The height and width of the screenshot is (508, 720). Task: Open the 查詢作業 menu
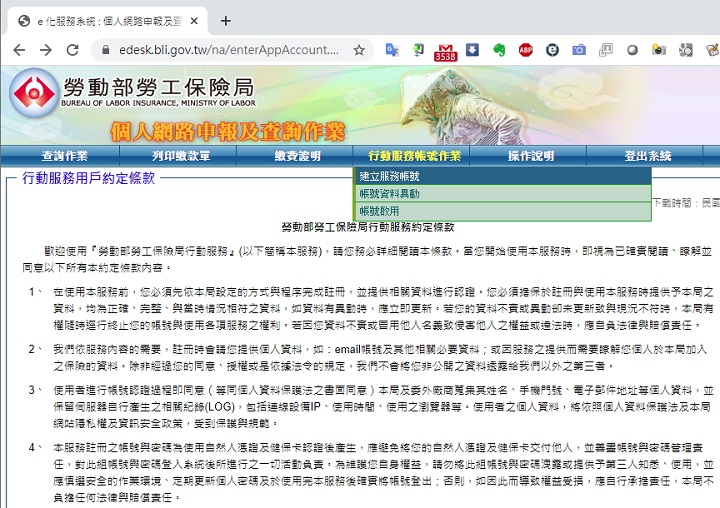64,156
